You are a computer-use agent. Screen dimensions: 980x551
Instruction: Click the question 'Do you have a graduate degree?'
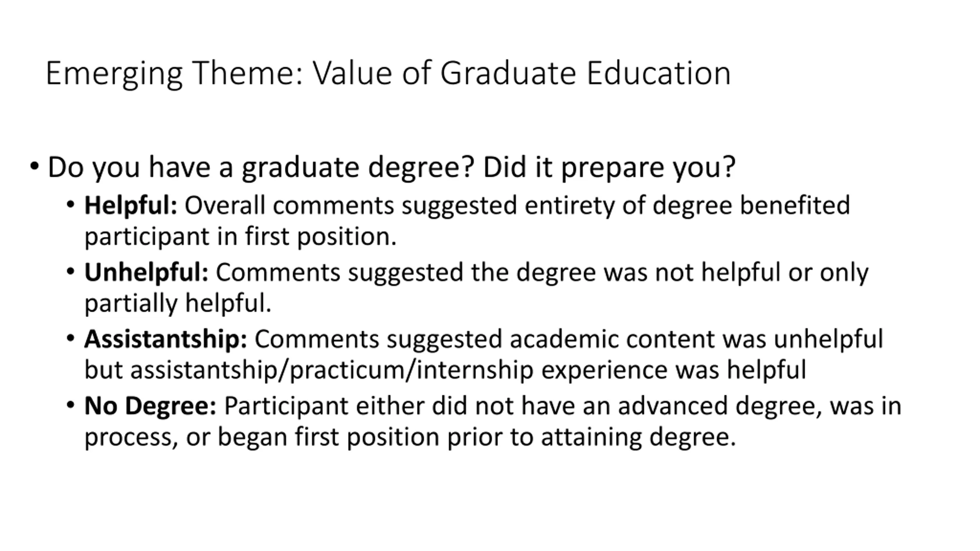point(261,167)
